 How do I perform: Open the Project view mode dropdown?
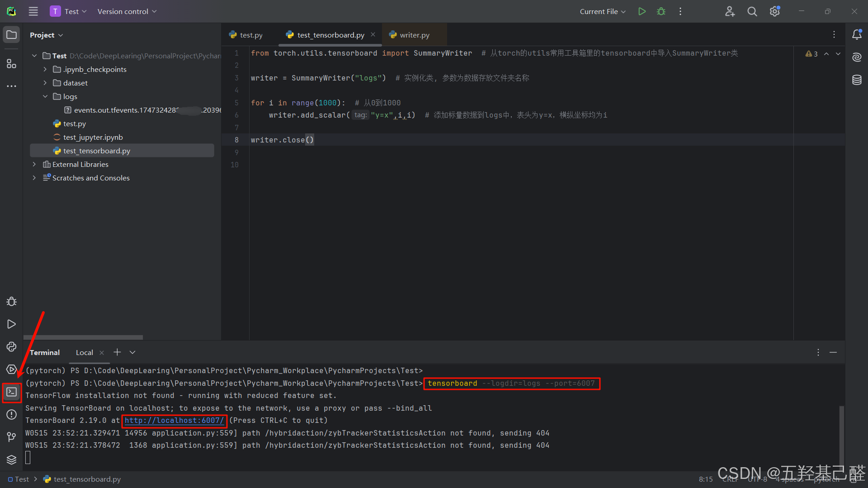point(47,35)
